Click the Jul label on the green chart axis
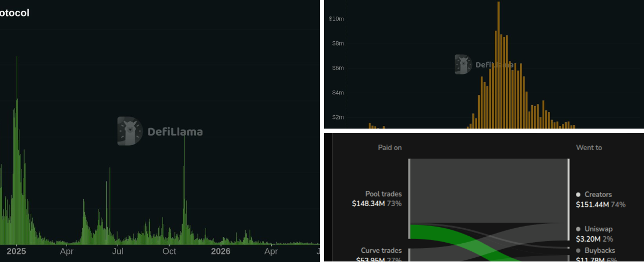This screenshot has height=262, width=644. tap(118, 251)
